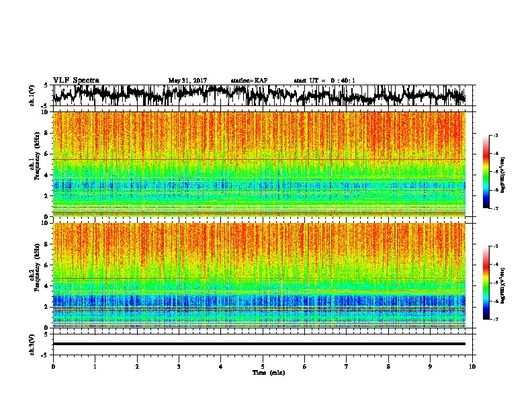The image size is (532, 411).
Task: Click time axis tick label '9'
Action: tap(430, 366)
